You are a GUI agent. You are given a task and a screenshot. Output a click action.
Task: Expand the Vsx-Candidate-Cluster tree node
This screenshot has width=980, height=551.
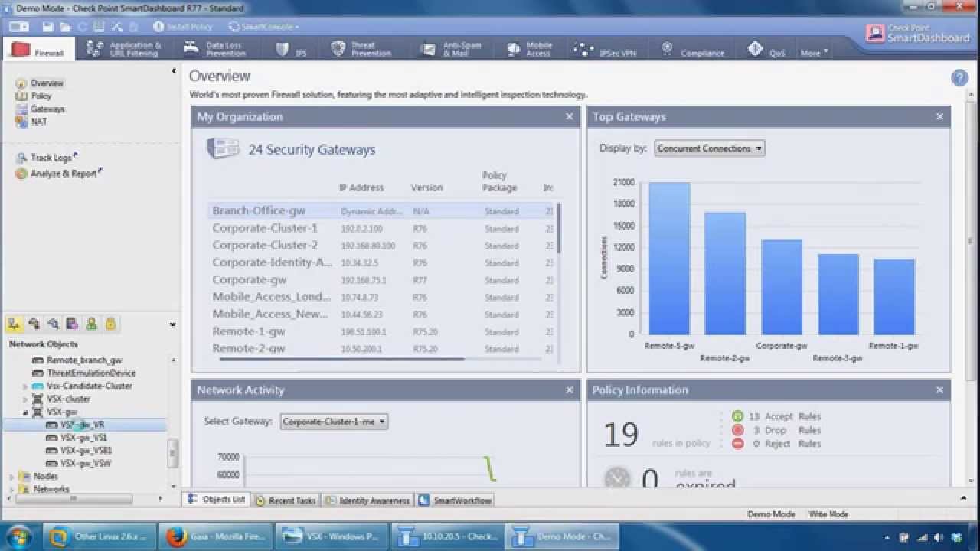click(x=25, y=386)
